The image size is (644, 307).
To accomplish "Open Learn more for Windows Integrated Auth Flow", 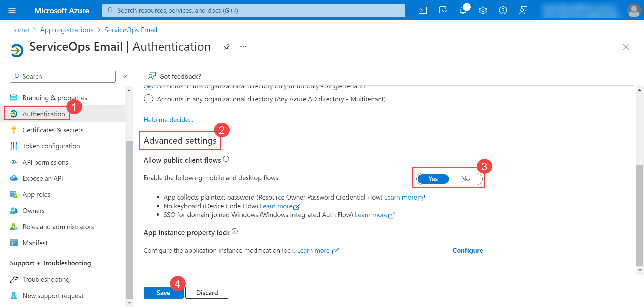I will [x=375, y=215].
